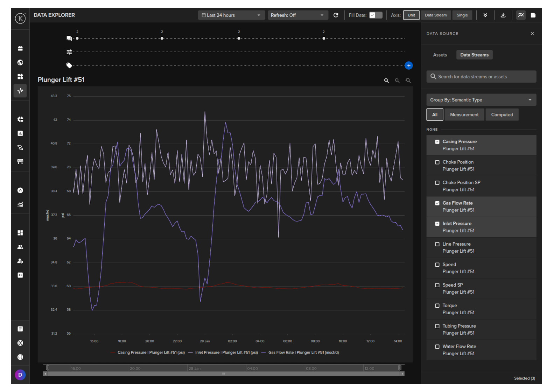The width and height of the screenshot is (553, 392).
Task: Expand the Refresh: Off dropdown
Action: click(297, 15)
